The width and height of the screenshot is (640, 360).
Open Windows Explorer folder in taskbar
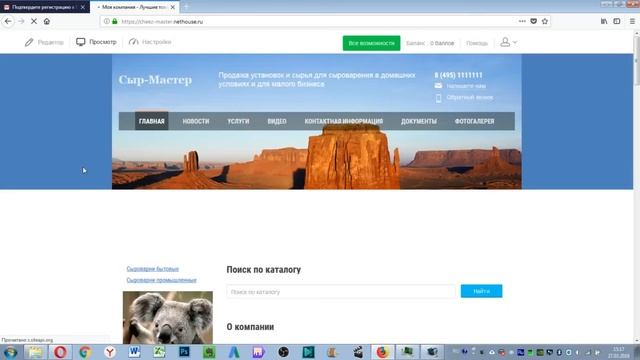[35, 352]
